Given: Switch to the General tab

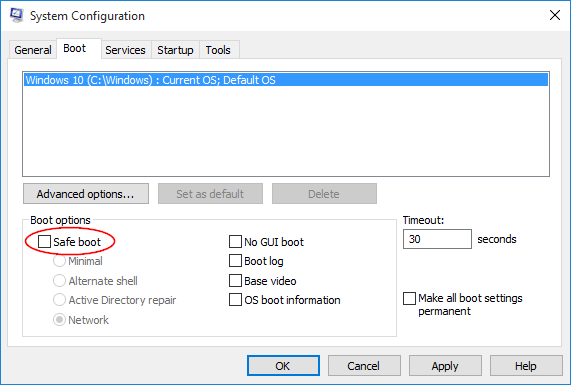Looking at the screenshot, I should tap(33, 50).
